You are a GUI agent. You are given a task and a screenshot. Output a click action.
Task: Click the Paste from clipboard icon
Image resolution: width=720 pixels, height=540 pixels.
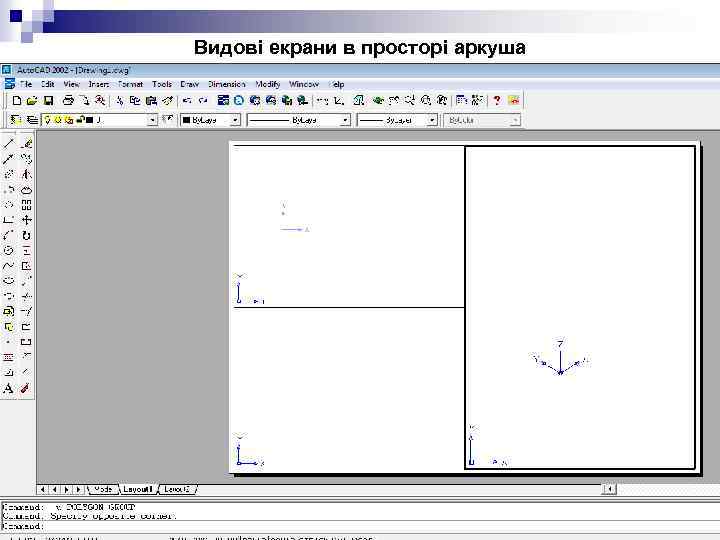151,100
